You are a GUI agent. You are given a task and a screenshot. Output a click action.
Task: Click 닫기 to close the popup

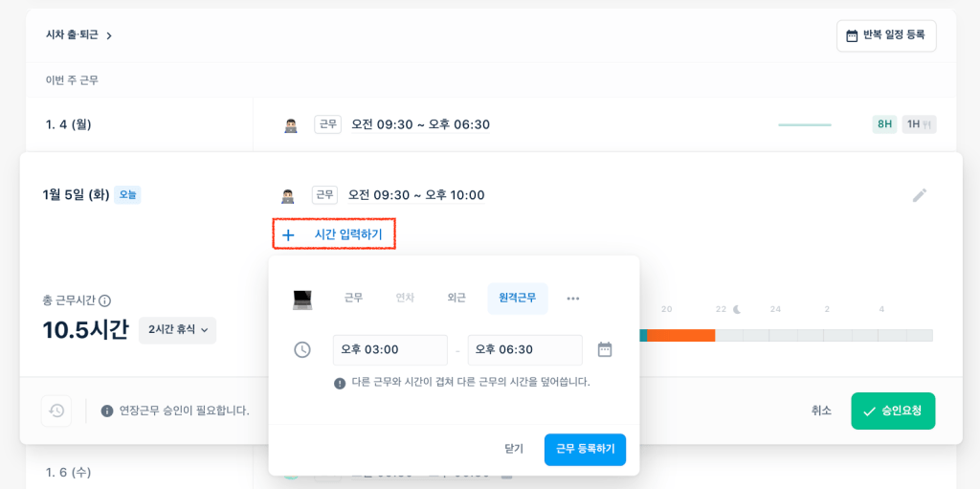pos(514,449)
